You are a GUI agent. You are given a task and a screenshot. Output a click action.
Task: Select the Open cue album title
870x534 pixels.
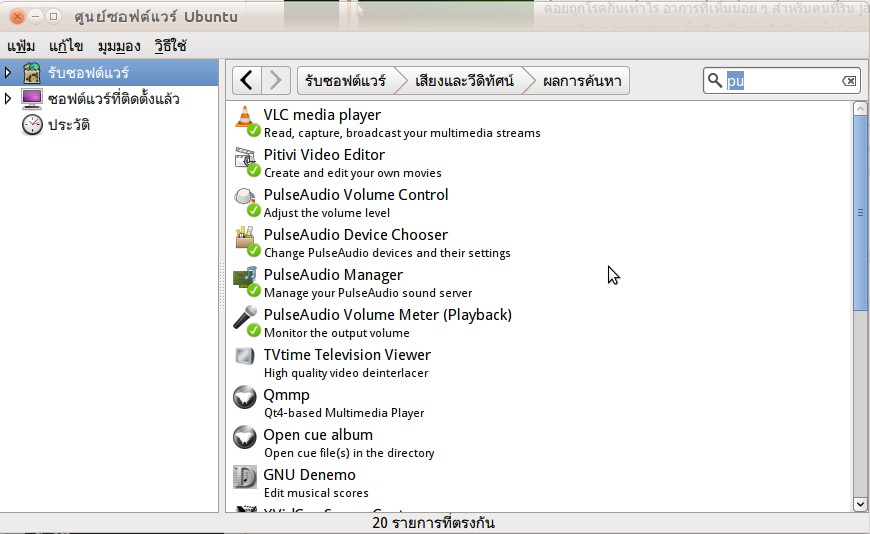[x=318, y=435]
